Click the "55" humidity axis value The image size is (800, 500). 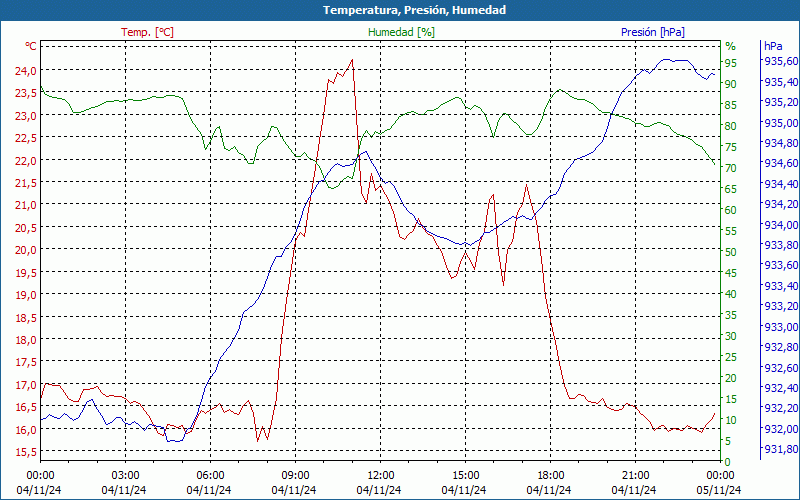731,231
